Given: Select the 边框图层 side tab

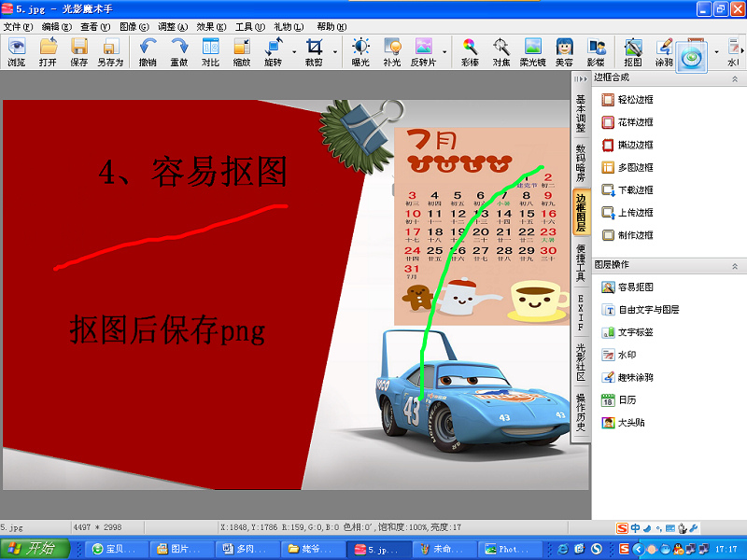Looking at the screenshot, I should 581,213.
